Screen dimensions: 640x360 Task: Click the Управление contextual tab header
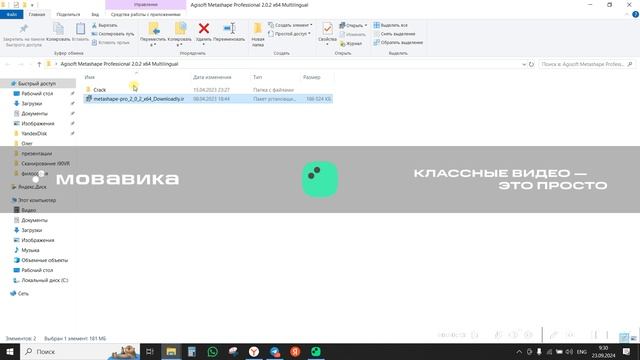point(146,5)
